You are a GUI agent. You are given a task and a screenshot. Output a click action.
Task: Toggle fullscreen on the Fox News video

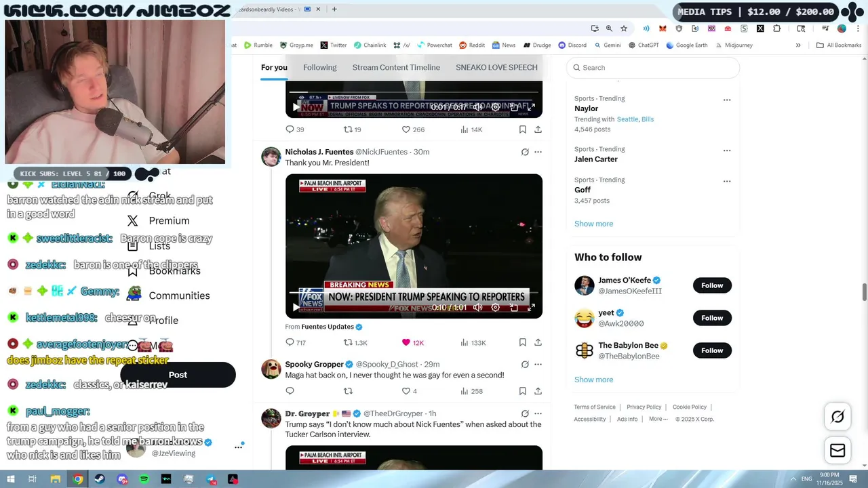pos(531,308)
